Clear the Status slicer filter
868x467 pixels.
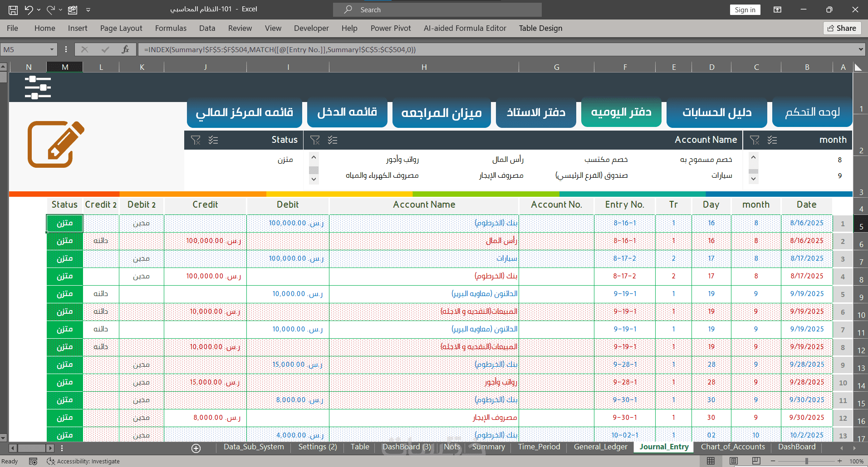(x=196, y=140)
